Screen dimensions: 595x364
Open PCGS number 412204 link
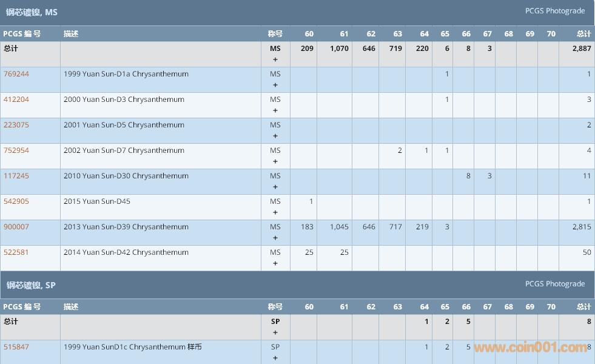tap(16, 99)
